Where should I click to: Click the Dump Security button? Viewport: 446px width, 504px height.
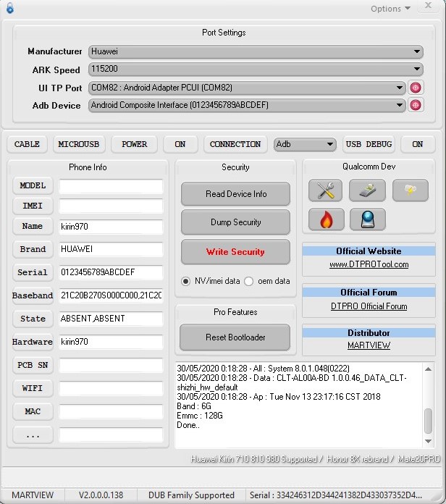pos(235,222)
